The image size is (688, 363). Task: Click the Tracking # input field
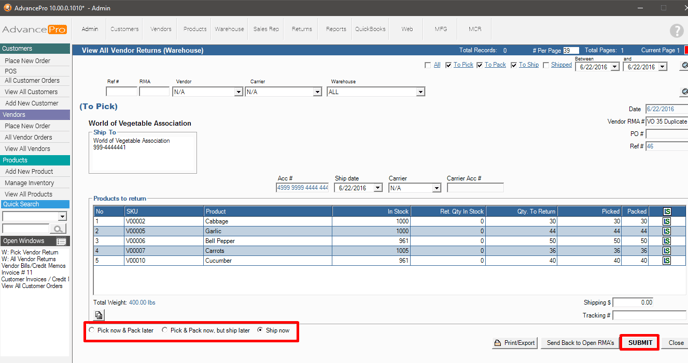point(649,315)
